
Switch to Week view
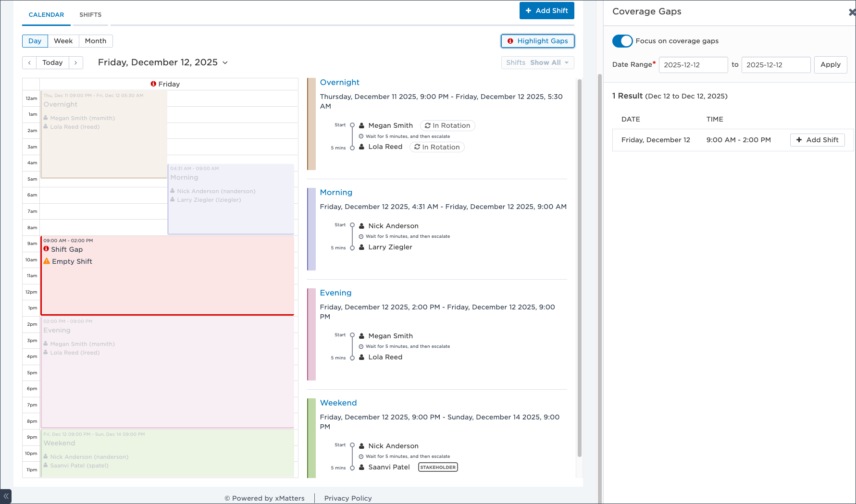pyautogui.click(x=63, y=41)
